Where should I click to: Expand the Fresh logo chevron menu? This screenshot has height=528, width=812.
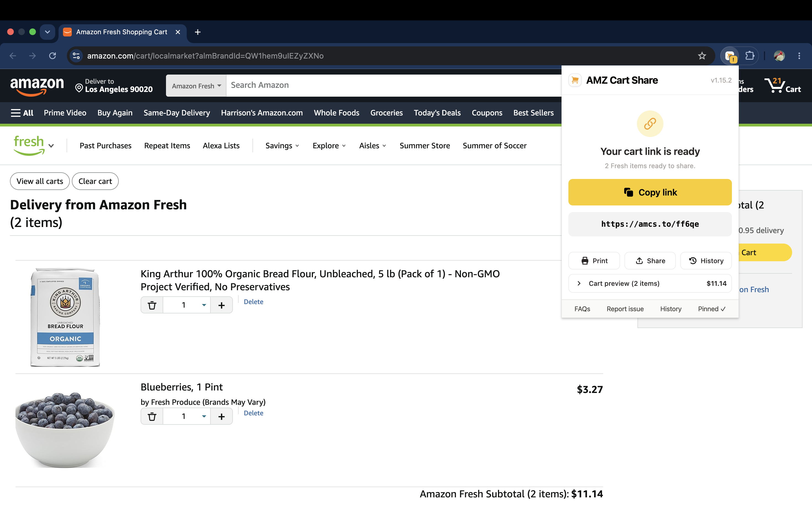[x=51, y=146]
